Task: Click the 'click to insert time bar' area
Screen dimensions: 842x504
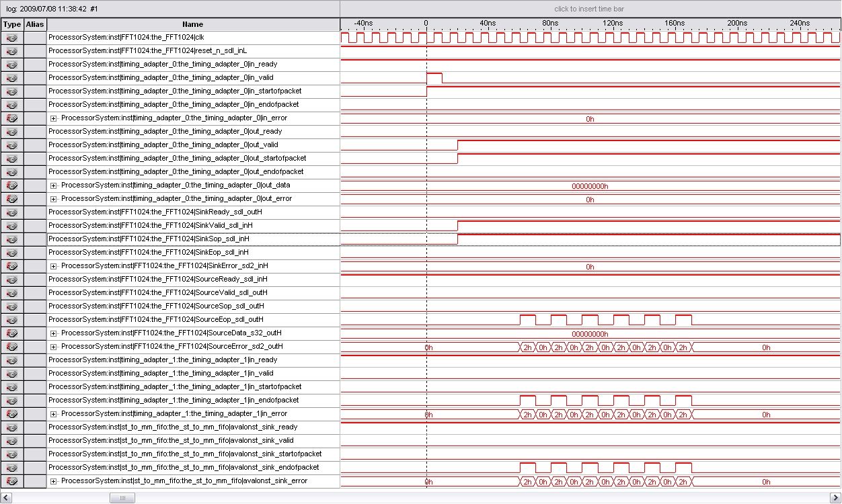Action: click(x=589, y=9)
